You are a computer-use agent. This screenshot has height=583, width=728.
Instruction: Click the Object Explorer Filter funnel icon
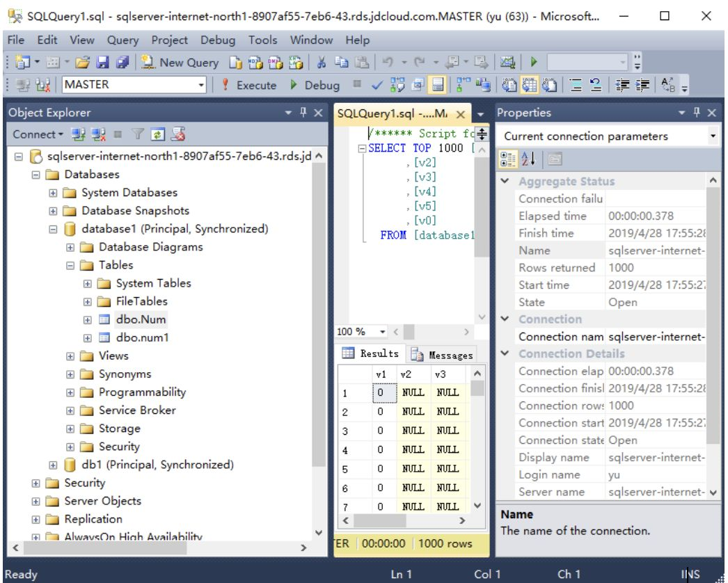coord(137,134)
